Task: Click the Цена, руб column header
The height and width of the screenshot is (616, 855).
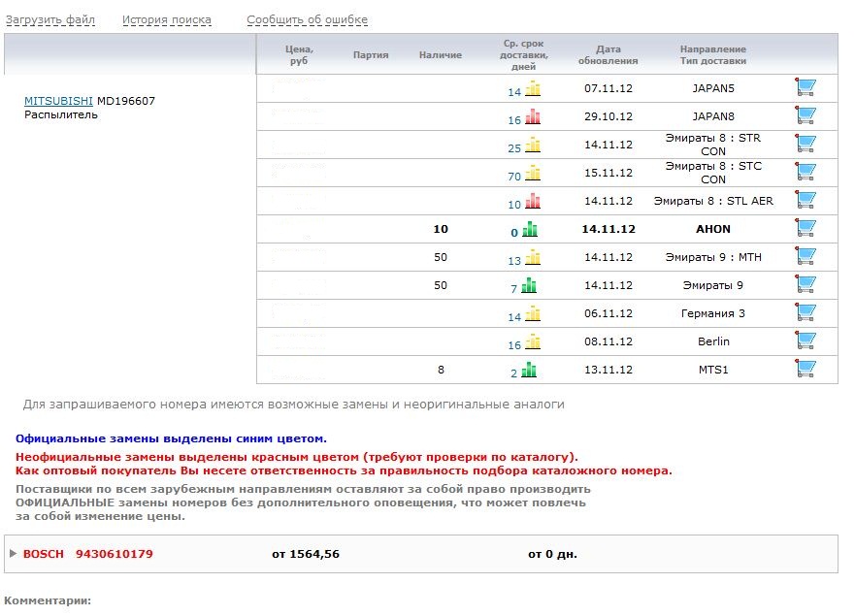Action: (299, 54)
